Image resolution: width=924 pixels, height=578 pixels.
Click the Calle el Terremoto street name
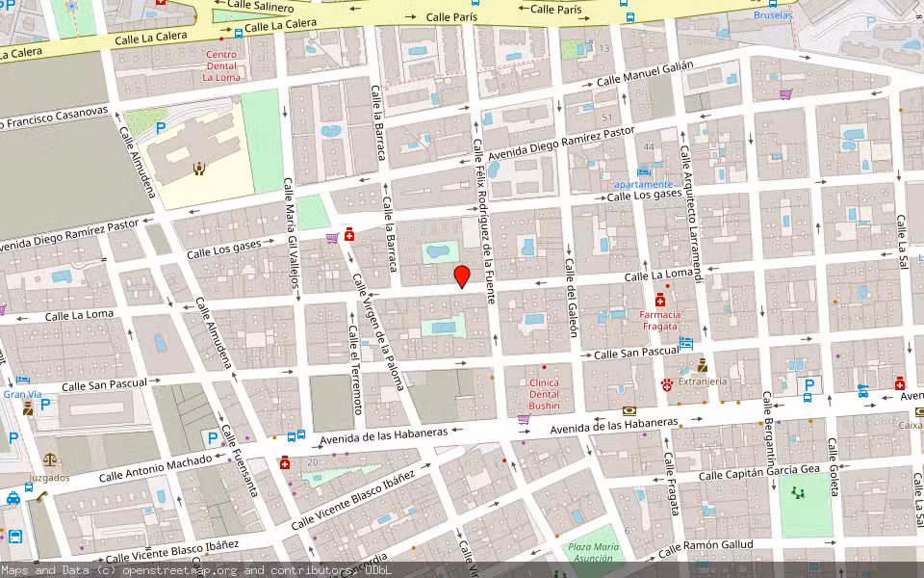pyautogui.click(x=355, y=369)
